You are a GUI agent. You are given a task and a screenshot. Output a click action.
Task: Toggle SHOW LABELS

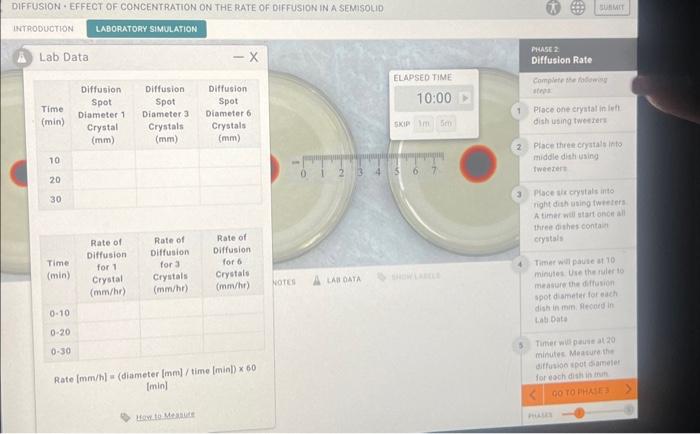(408, 277)
